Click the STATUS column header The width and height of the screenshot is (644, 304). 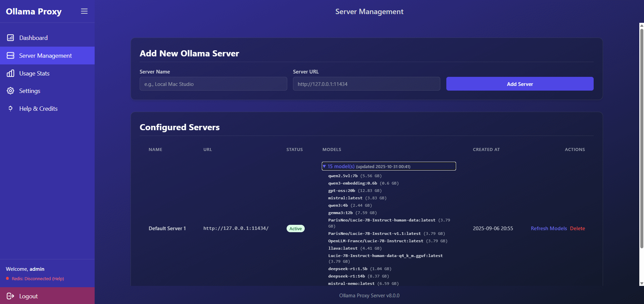point(295,149)
